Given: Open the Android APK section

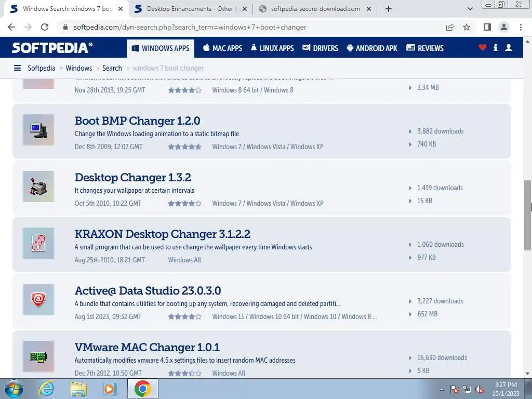Looking at the screenshot, I should [372, 48].
